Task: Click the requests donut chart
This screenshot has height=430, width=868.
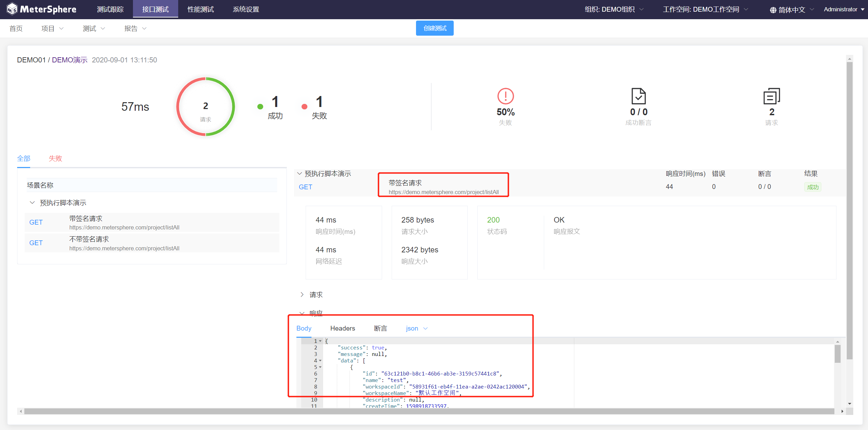Action: [205, 107]
